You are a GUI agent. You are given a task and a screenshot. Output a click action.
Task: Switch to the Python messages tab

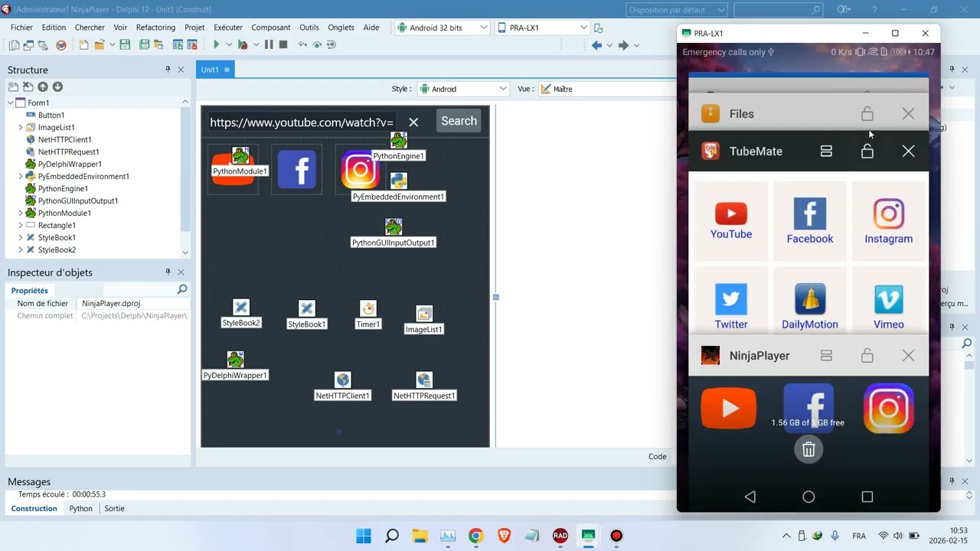(80, 508)
